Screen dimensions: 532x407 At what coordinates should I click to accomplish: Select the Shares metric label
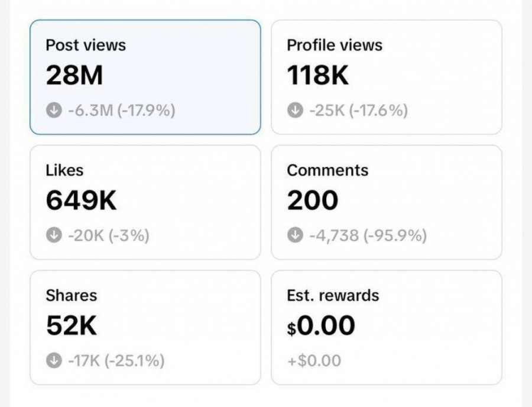71,295
